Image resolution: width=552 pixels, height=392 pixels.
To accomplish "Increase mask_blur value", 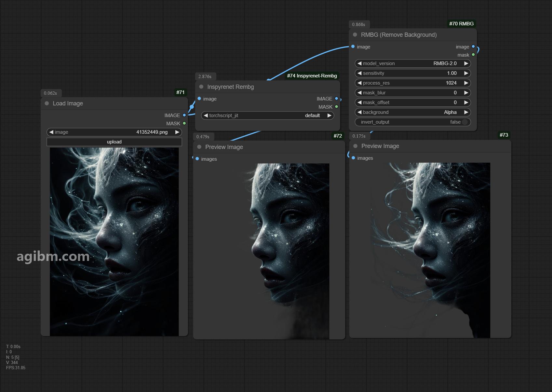I will [x=466, y=93].
